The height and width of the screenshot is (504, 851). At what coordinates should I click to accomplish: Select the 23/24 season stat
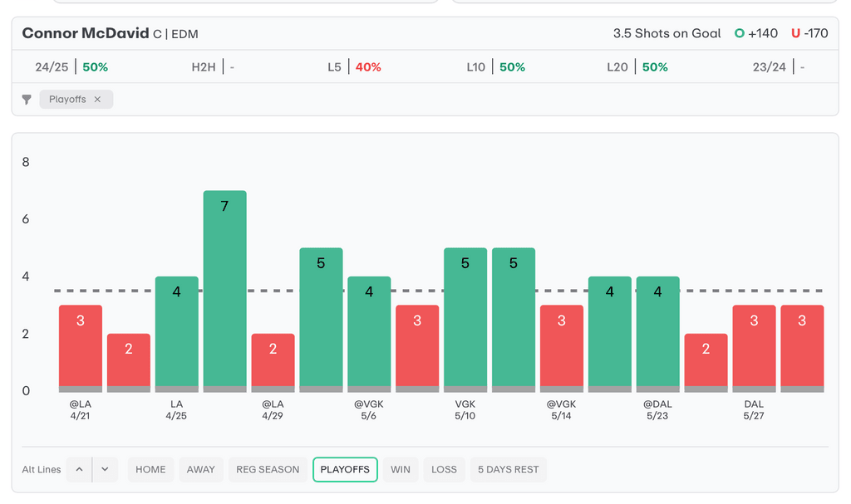[779, 66]
